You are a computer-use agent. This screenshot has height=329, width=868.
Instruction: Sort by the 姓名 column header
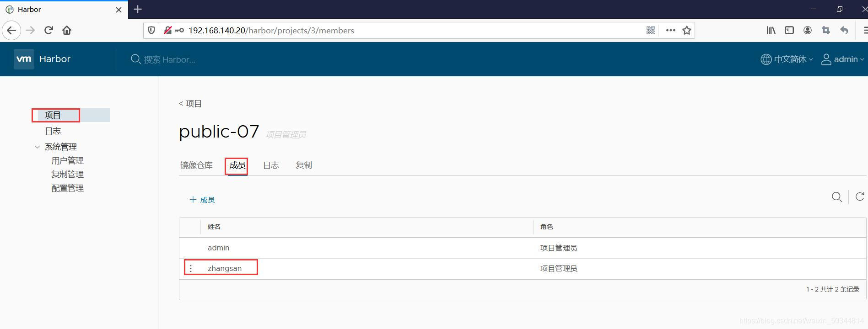click(214, 227)
